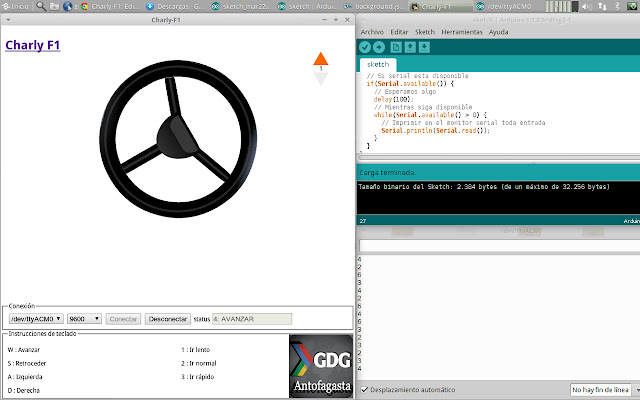The height and width of the screenshot is (400, 640).
Task: Create a new sketch with the page icon
Action: pos(396,47)
